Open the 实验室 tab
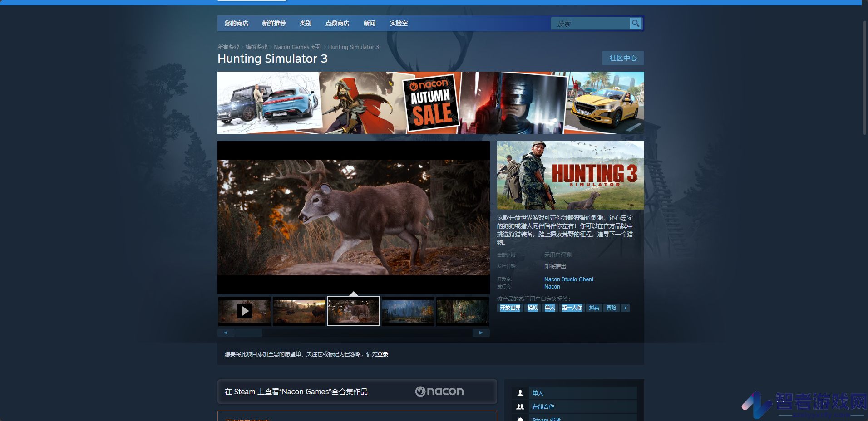This screenshot has height=421, width=868. [x=399, y=24]
